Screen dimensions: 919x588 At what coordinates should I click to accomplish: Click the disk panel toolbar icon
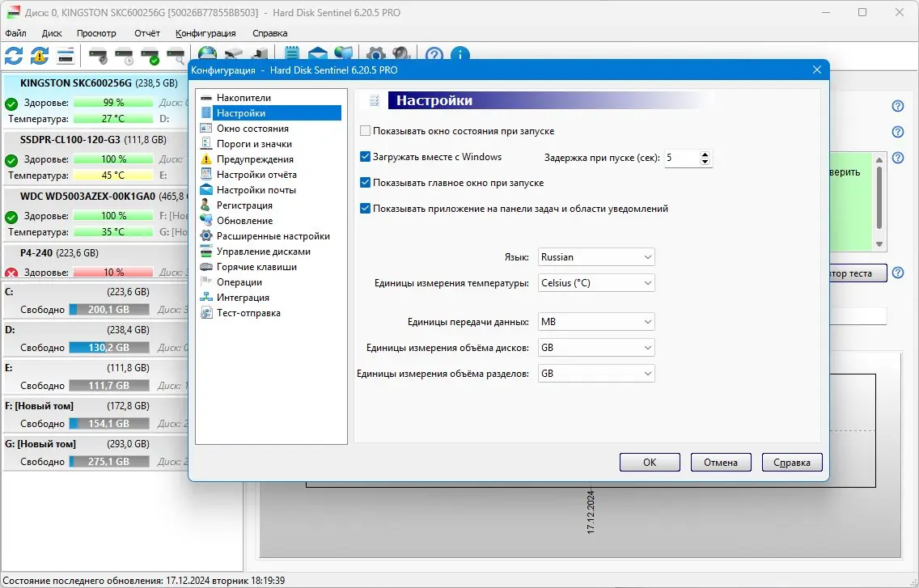tap(66, 56)
